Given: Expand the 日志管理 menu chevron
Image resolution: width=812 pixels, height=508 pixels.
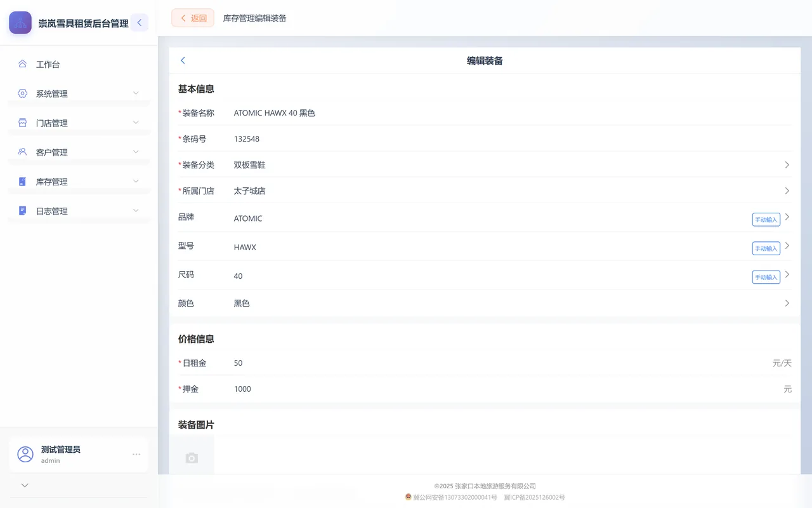Looking at the screenshot, I should (136, 210).
